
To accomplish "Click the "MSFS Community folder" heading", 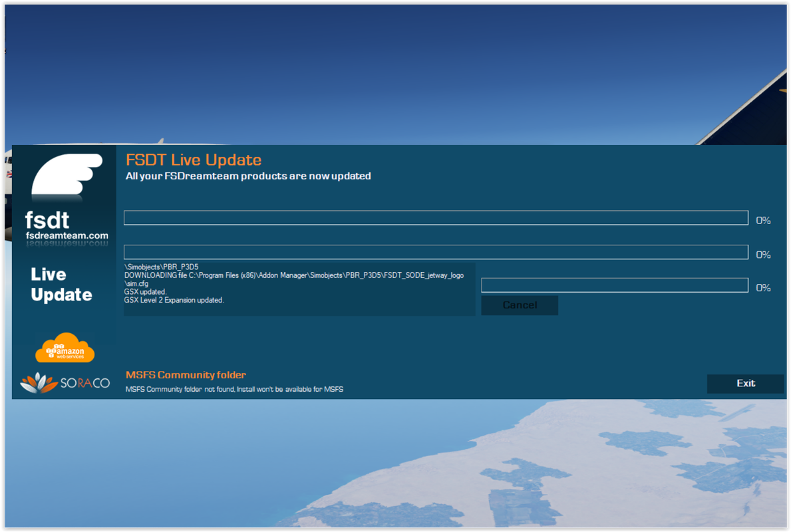I will coord(186,374).
